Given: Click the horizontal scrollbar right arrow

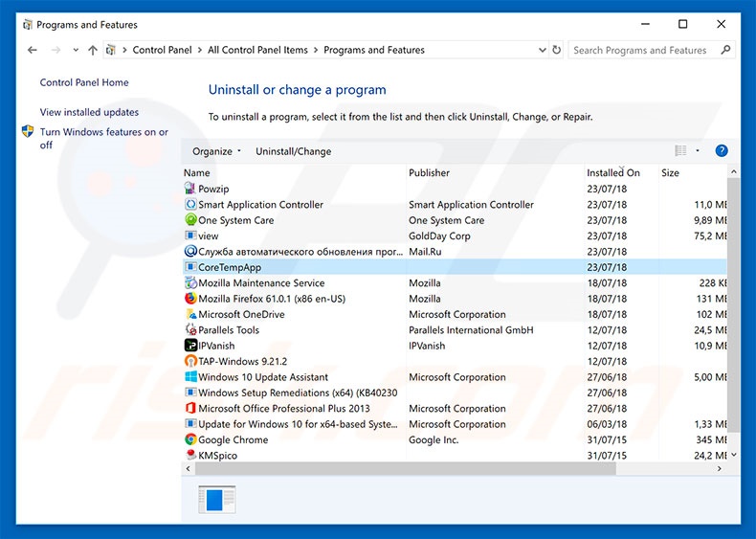Looking at the screenshot, I should 720,468.
